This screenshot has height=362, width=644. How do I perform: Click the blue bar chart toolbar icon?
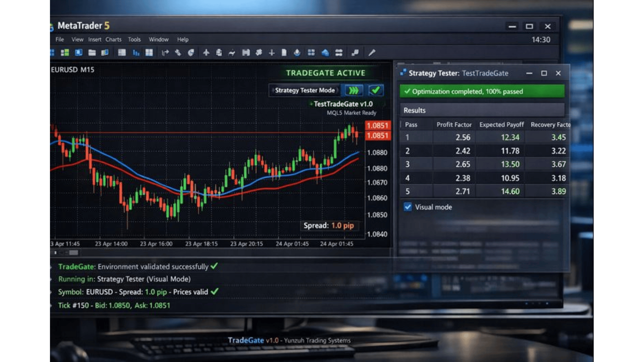point(136,53)
